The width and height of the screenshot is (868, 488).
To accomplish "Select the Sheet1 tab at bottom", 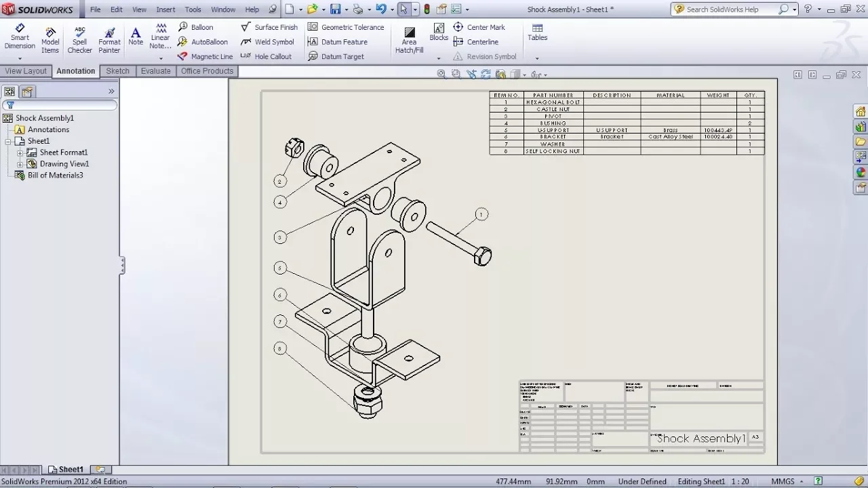I will 65,470.
